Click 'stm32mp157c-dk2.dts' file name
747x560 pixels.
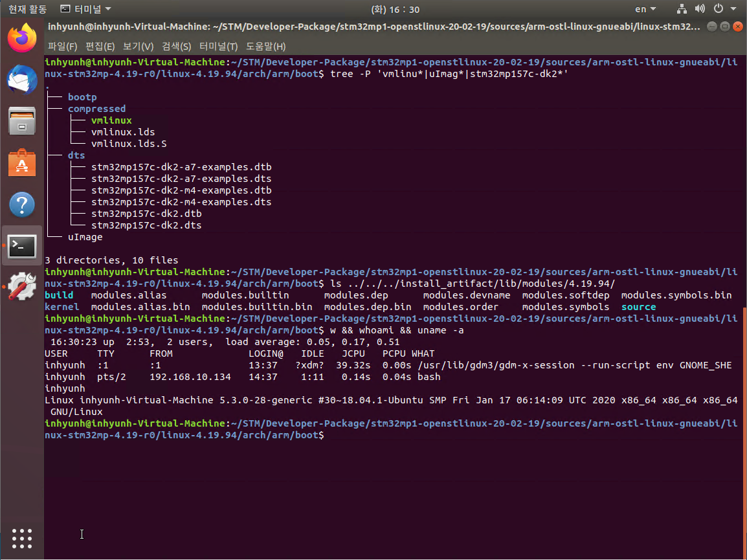(146, 225)
